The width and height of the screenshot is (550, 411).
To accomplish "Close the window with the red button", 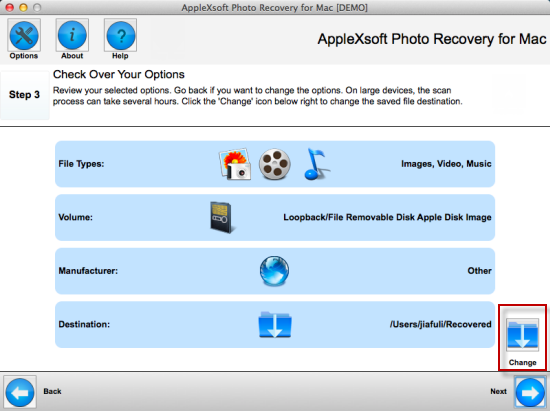I will tap(9, 7).
